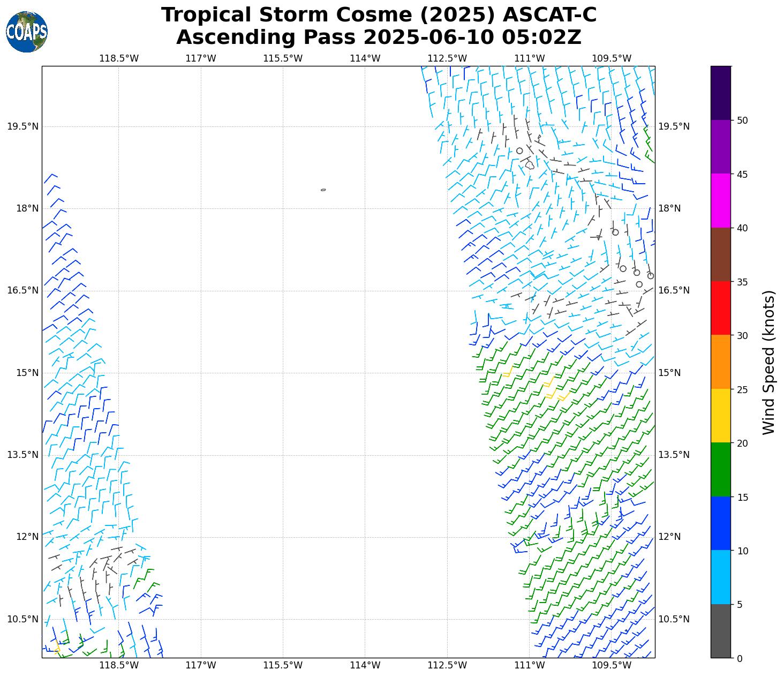Screen dimensions: 784x677
Task: Click the COAPS globe logo
Action: coord(27,32)
